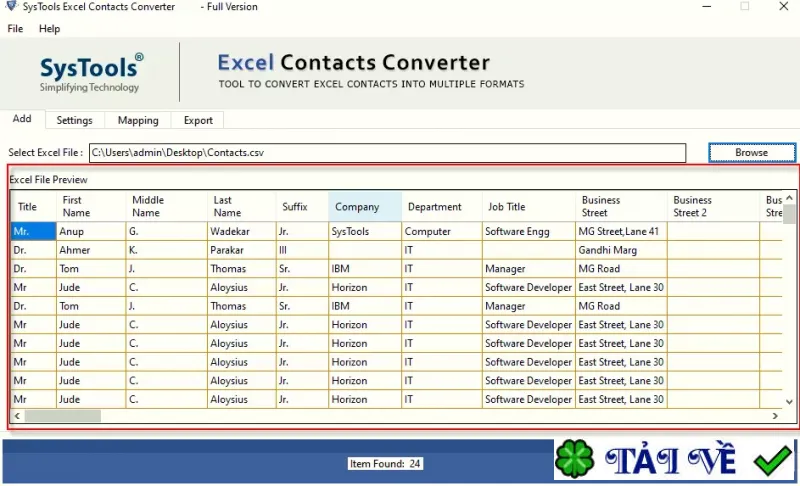This screenshot has width=800, height=486.
Task: Click the horizontal scrollbar thumb
Action: (x=63, y=416)
